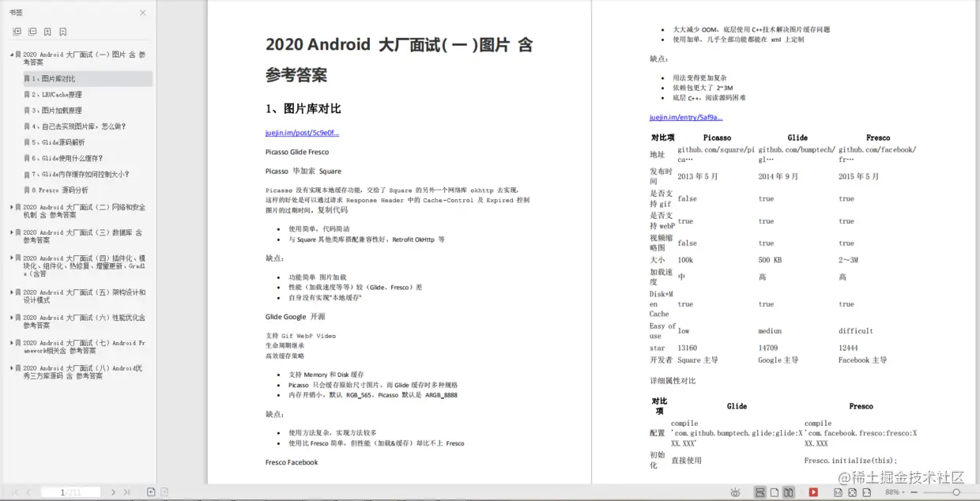Toggle two-page view mode

click(789, 492)
